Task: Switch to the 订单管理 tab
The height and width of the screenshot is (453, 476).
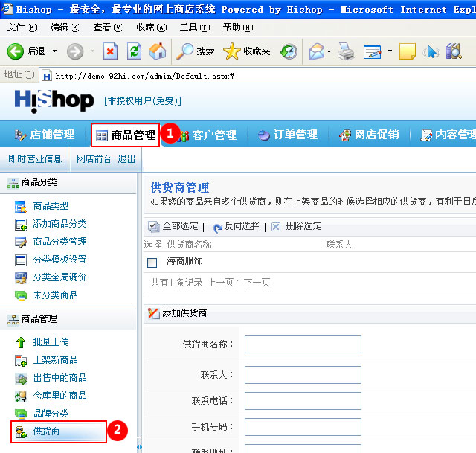Action: click(x=288, y=135)
